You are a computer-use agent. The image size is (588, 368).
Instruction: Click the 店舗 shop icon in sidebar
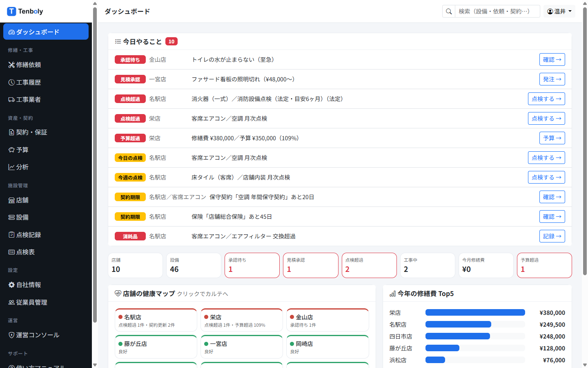[11, 200]
